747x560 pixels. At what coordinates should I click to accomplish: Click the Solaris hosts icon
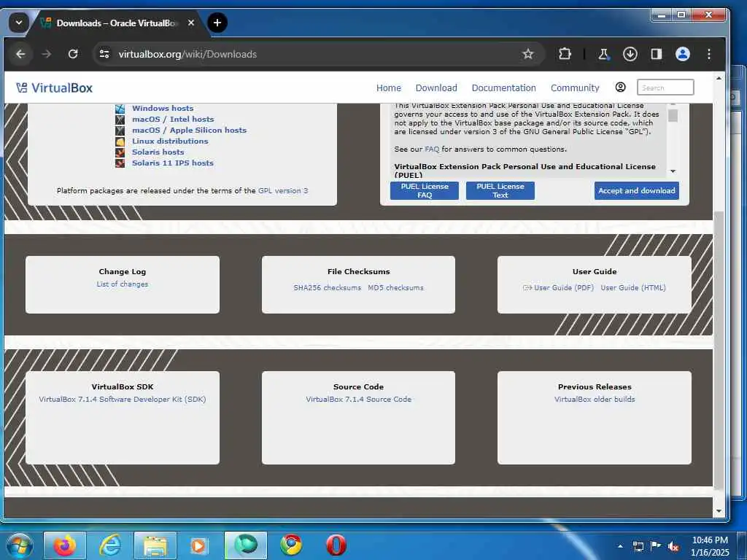(x=120, y=152)
